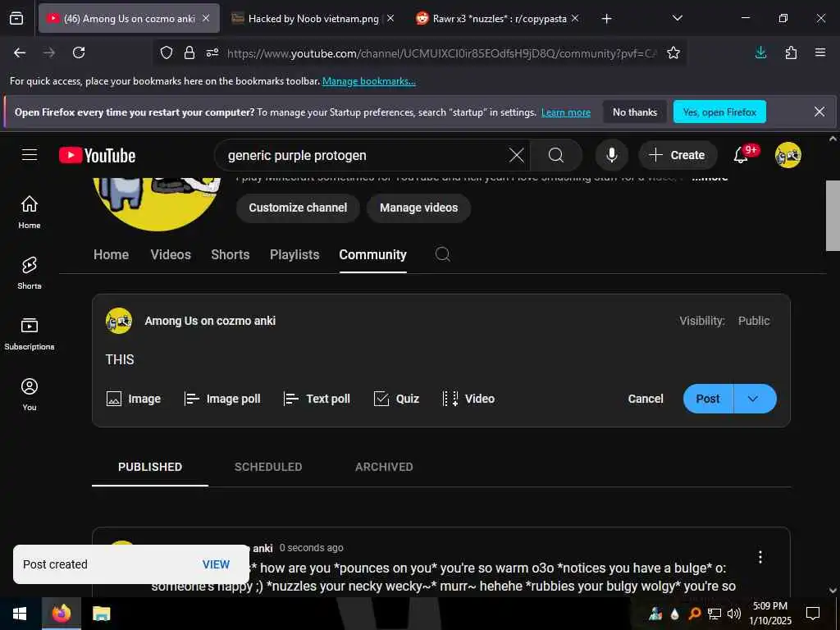Show the SCHEDULED posts tab
The width and height of the screenshot is (840, 630).
coord(268,467)
